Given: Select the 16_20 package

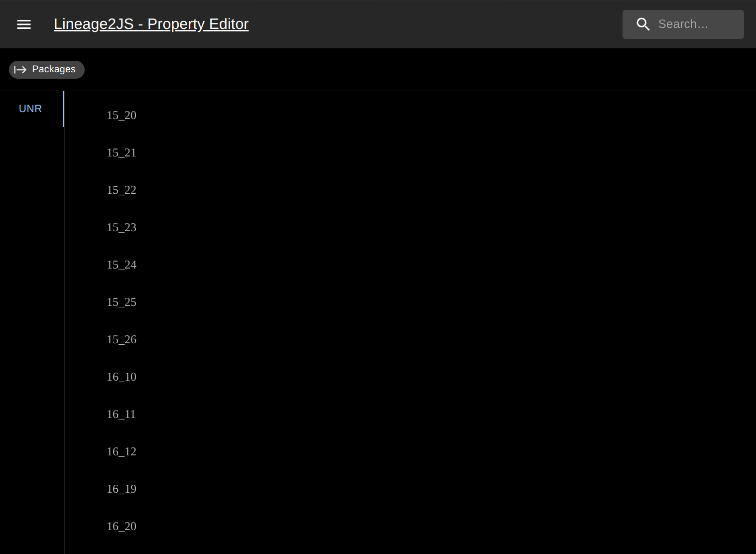Looking at the screenshot, I should tap(122, 527).
